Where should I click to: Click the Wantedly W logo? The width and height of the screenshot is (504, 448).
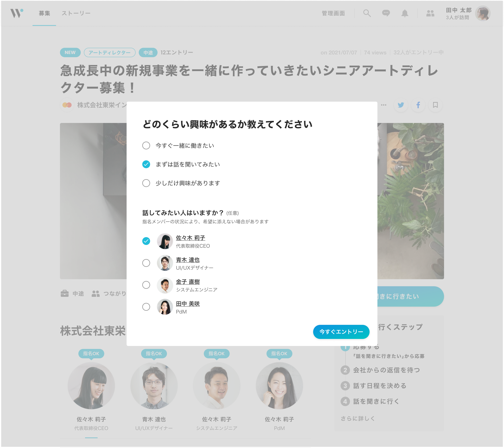(16, 13)
